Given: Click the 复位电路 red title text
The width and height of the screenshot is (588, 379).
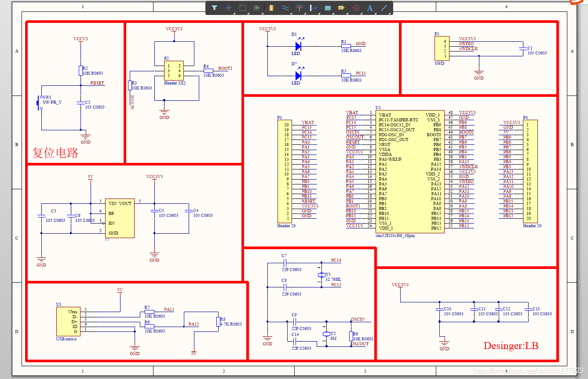Looking at the screenshot, I should 55,153.
